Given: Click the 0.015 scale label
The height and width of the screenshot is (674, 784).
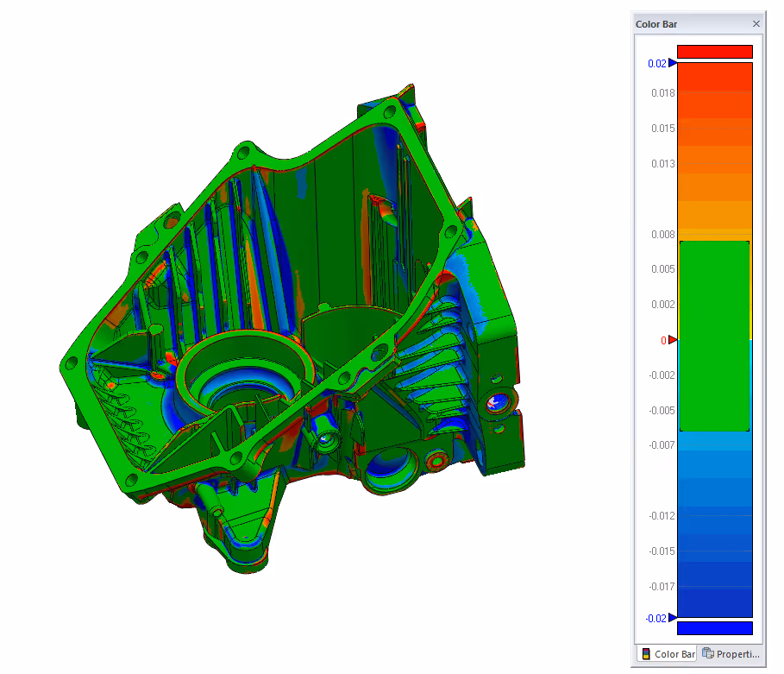Looking at the screenshot, I should point(662,129).
